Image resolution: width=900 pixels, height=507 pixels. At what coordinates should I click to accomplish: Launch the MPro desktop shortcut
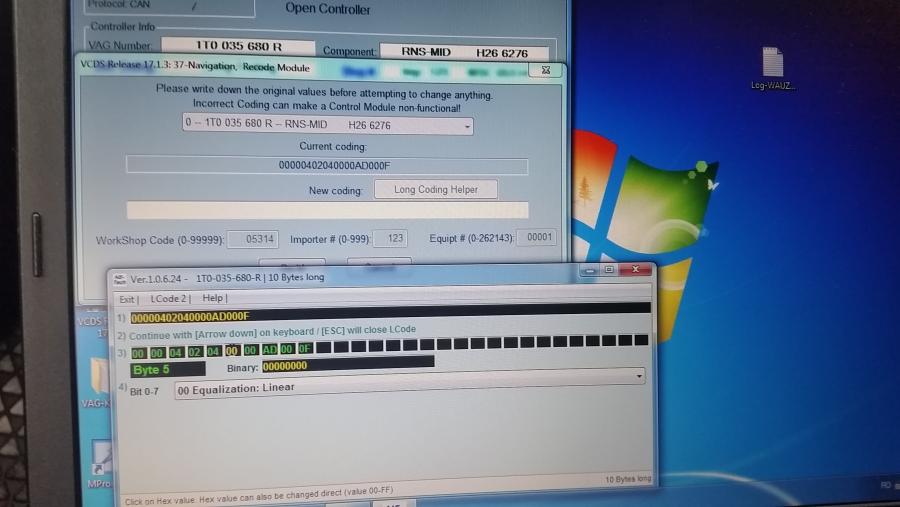coord(99,459)
